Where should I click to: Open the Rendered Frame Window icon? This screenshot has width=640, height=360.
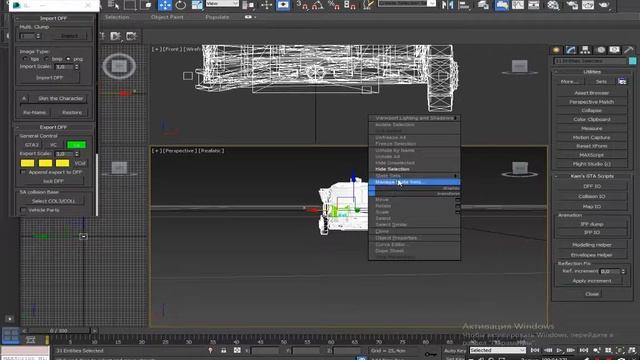click(x=588, y=5)
